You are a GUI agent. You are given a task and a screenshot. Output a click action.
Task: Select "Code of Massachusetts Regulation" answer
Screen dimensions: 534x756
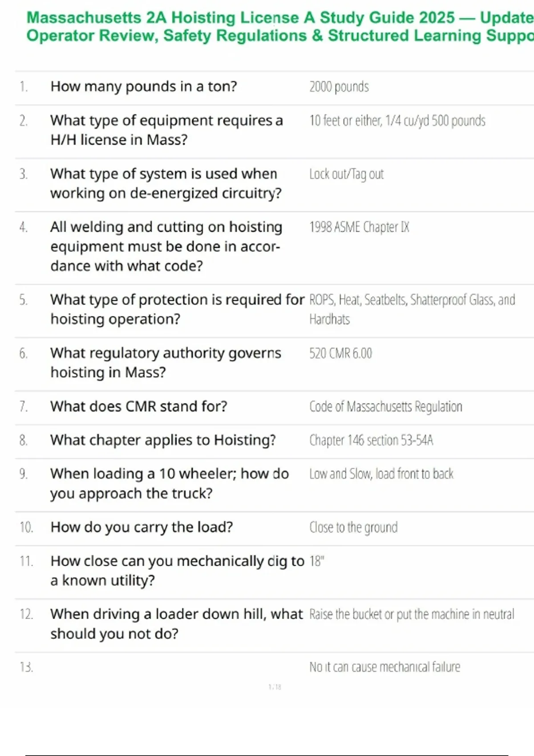386,406
